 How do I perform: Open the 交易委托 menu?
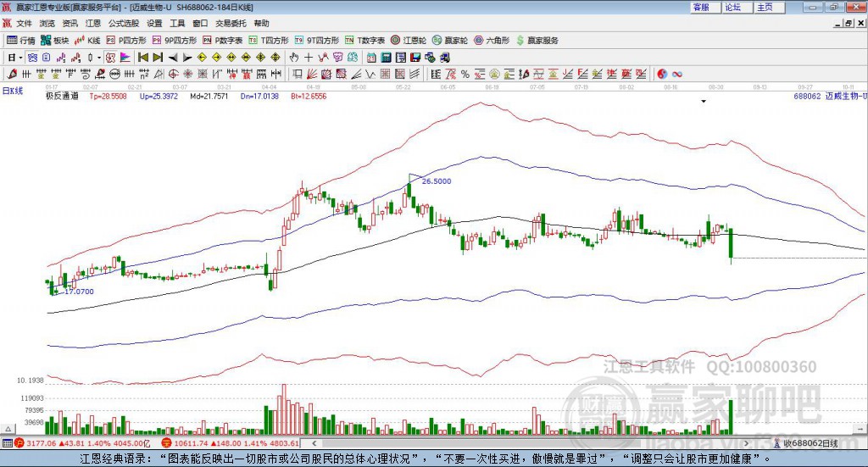point(231,23)
